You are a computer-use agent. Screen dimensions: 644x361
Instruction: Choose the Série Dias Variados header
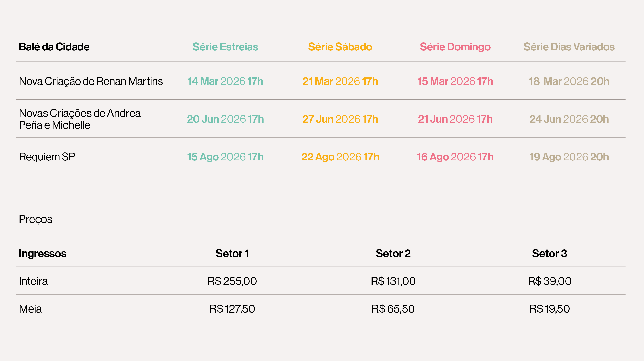[569, 47]
